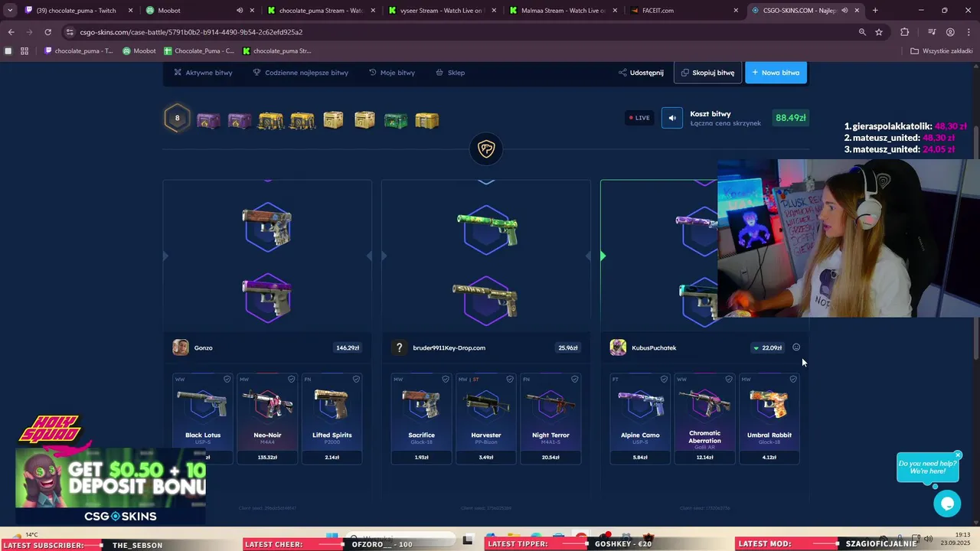Image resolution: width=980 pixels, height=551 pixels.
Task: Select the green case icon
Action: tap(396, 120)
